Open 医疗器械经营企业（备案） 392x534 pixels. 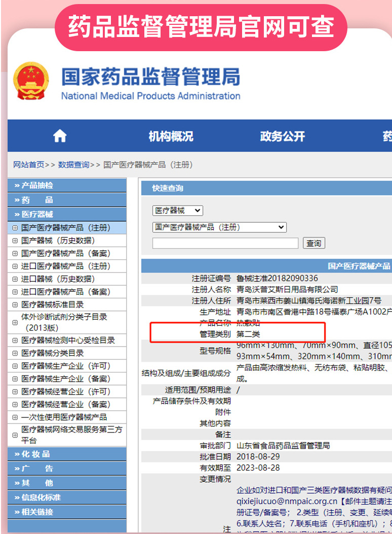click(x=66, y=405)
